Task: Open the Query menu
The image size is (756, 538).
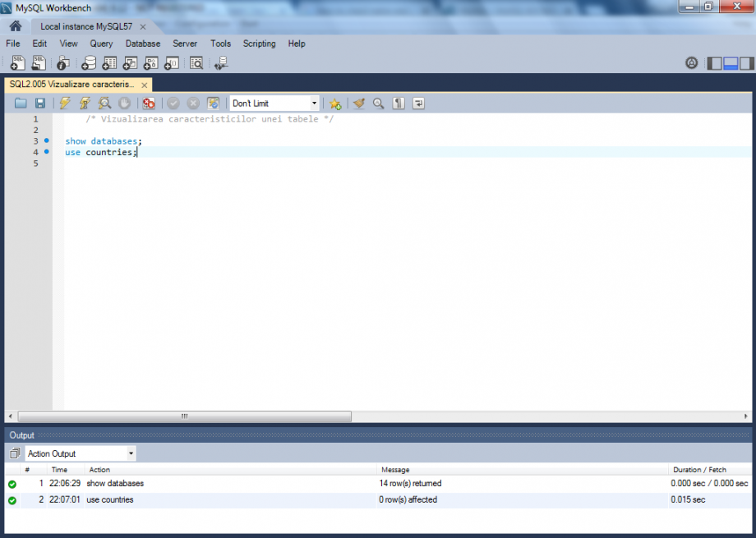Action: coord(101,44)
